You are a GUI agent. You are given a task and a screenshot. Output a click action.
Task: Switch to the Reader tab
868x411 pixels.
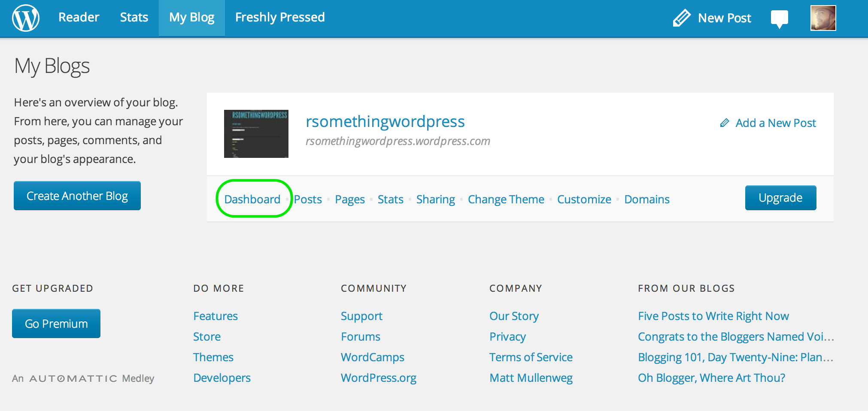click(79, 17)
